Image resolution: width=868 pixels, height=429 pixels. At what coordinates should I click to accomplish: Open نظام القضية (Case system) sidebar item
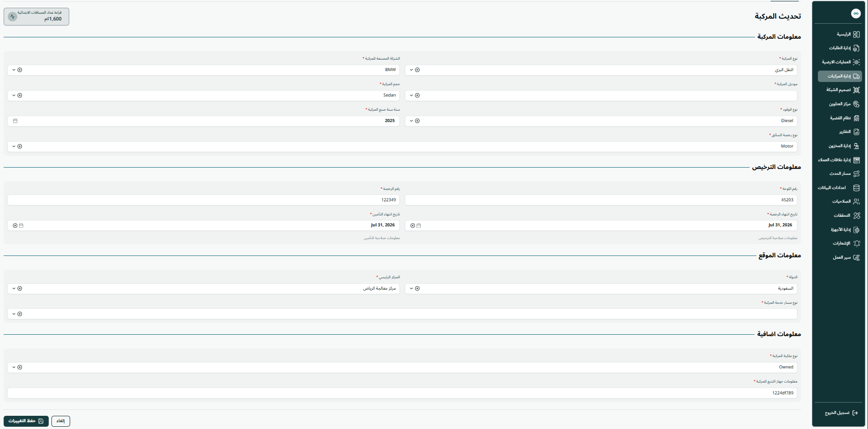(844, 118)
